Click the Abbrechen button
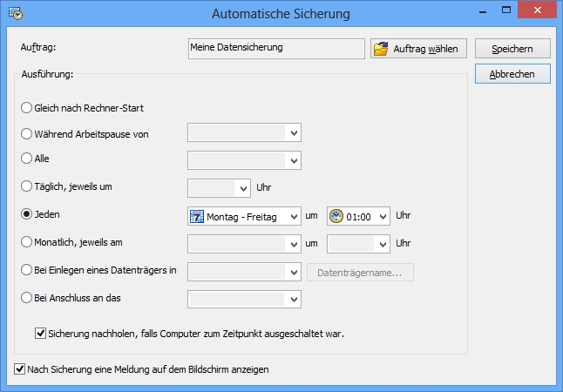Viewport: 563px width, 392px height. point(512,74)
